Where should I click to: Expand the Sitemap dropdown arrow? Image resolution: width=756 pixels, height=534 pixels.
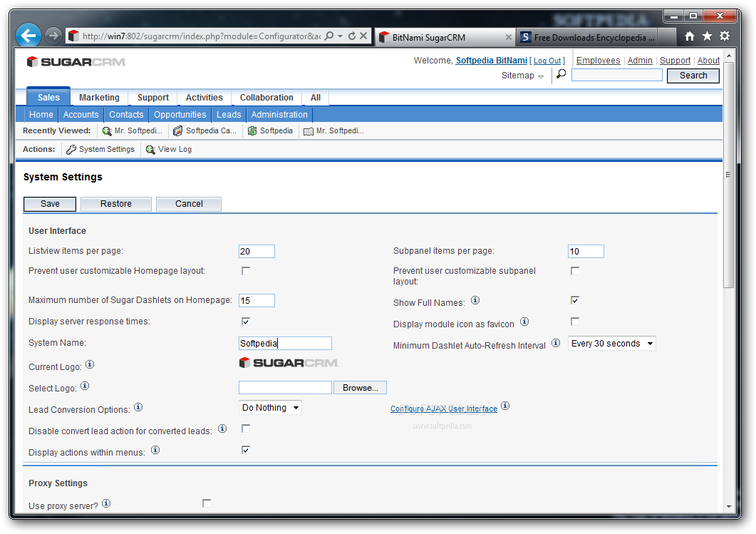tap(541, 76)
